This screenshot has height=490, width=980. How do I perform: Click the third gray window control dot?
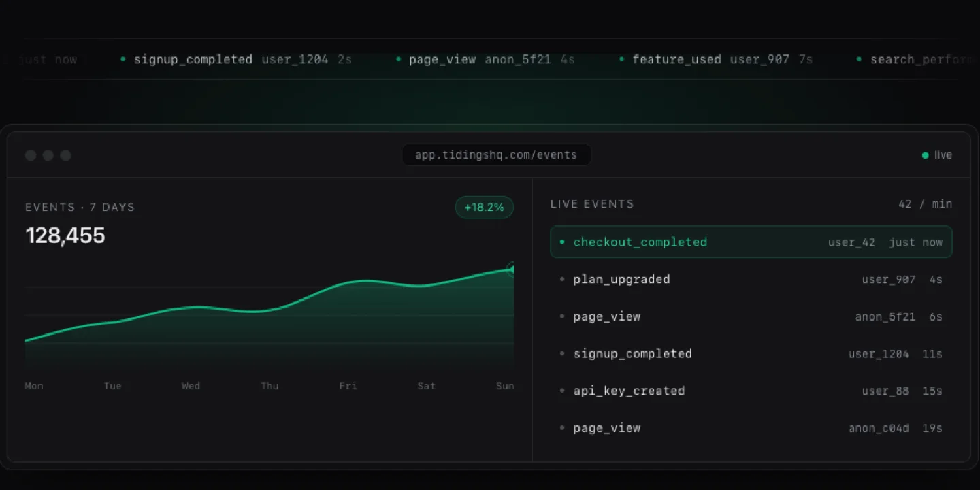tap(65, 155)
